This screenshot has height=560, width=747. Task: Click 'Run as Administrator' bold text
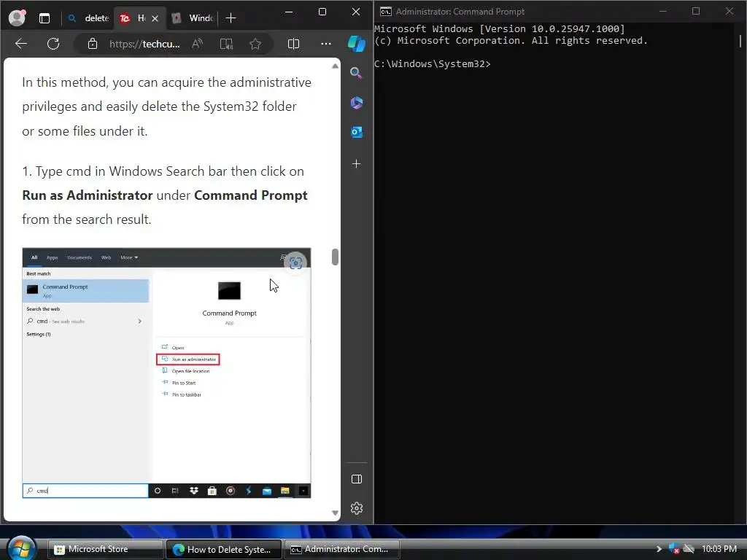pyautogui.click(x=88, y=195)
